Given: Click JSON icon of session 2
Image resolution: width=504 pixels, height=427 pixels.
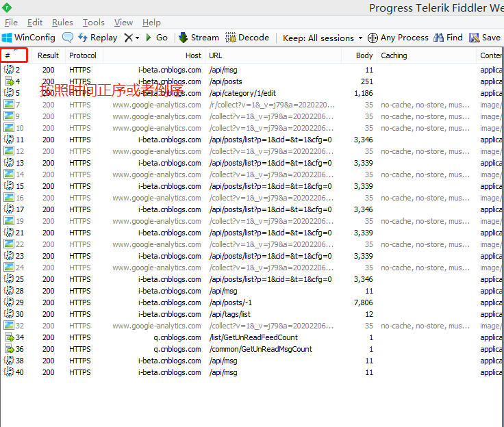Looking at the screenshot, I should [9, 69].
